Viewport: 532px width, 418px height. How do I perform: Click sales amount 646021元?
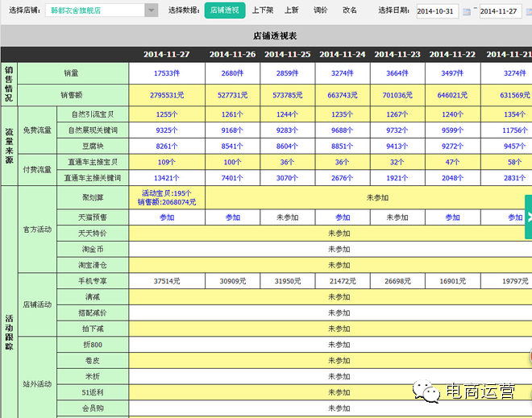click(x=452, y=95)
